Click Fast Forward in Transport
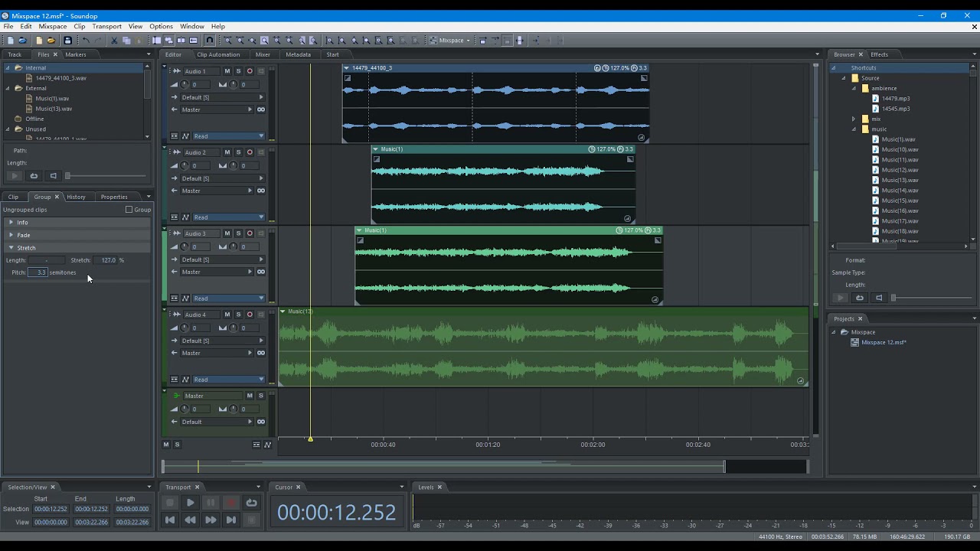980x551 pixels. pos(211,520)
